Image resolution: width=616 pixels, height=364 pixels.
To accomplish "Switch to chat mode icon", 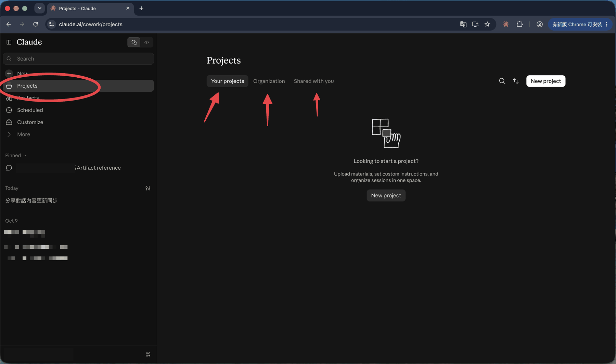I will (x=134, y=42).
